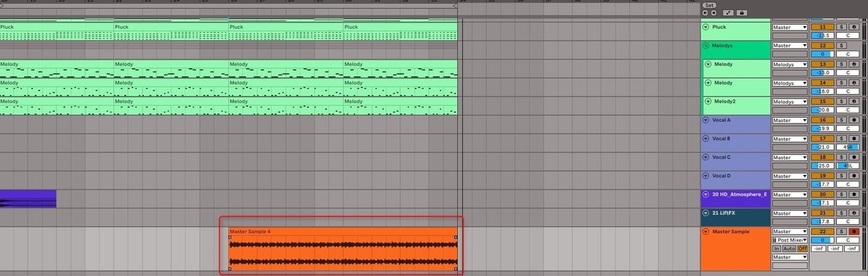Image resolution: width=868 pixels, height=276 pixels.
Task: Arm Vocal B for recording
Action: (854, 139)
